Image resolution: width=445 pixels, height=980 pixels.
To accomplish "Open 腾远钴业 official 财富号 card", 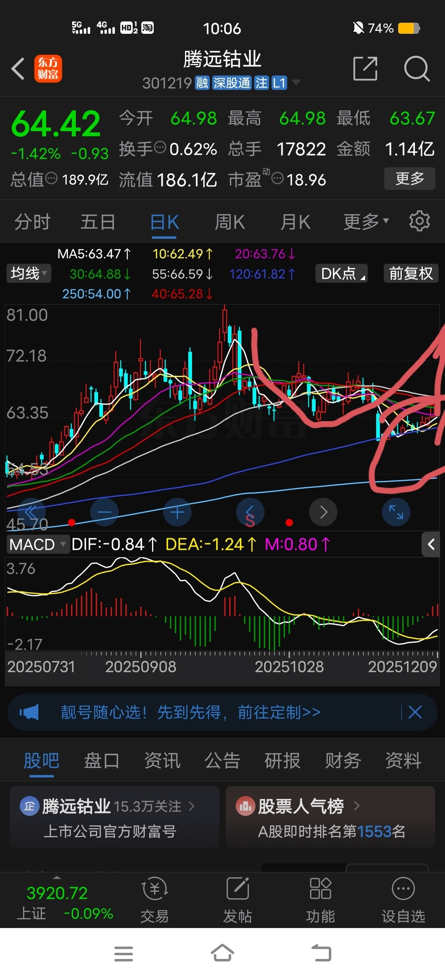I will (x=115, y=817).
